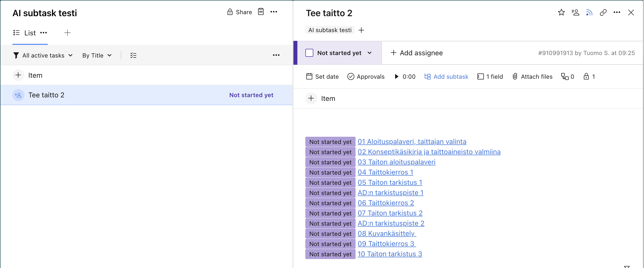Copy task permalink via link icon

(603, 12)
